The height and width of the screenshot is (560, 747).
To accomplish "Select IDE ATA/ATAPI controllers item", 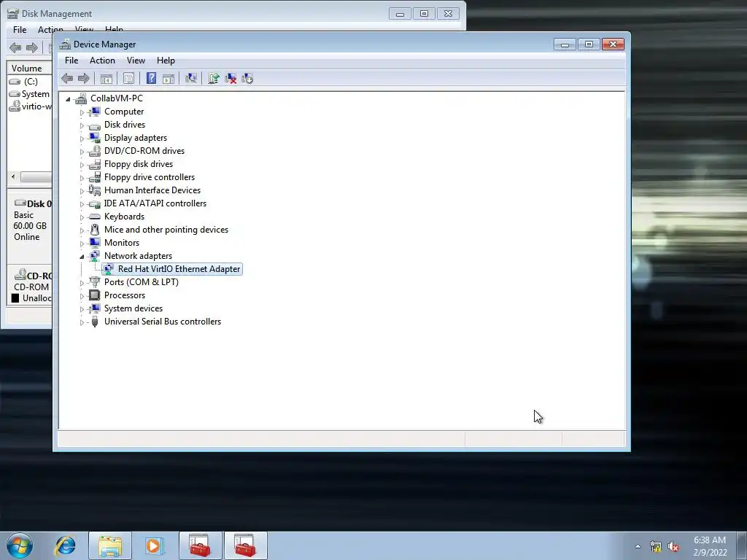I will tap(155, 203).
